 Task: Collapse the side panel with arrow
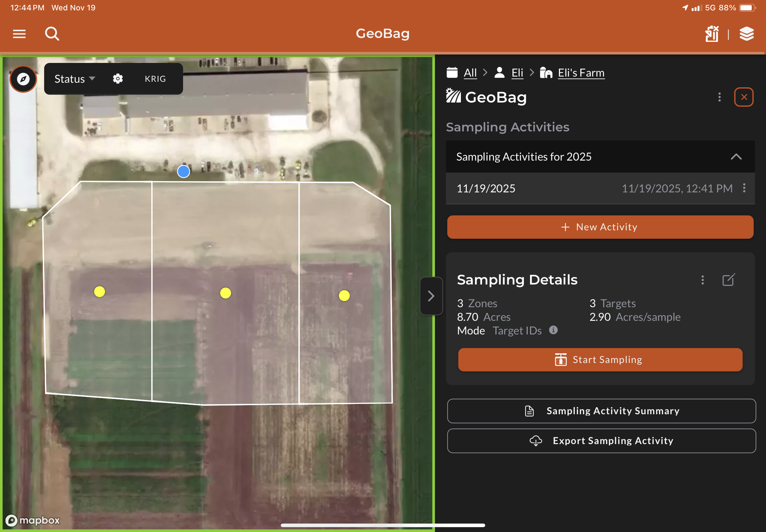[x=431, y=296]
